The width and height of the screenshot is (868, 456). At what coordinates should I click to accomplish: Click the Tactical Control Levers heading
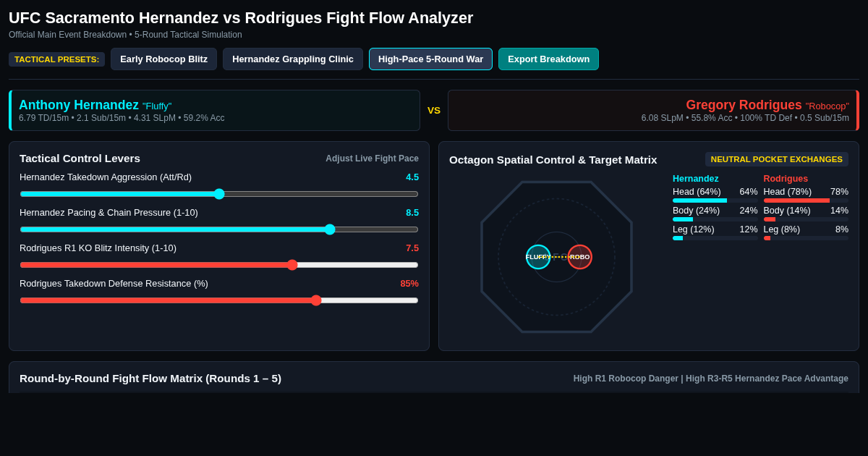[x=80, y=159]
